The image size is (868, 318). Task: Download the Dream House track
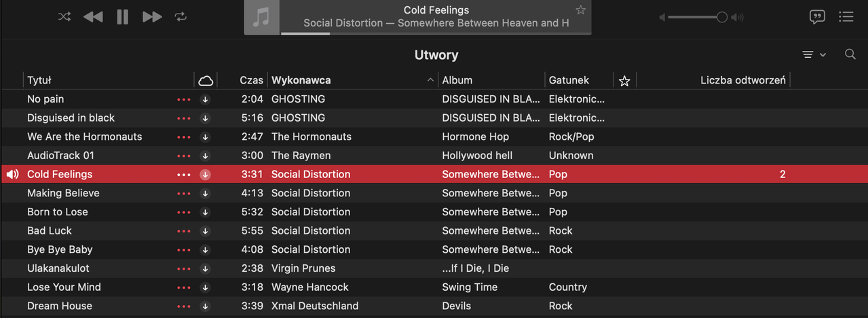206,306
